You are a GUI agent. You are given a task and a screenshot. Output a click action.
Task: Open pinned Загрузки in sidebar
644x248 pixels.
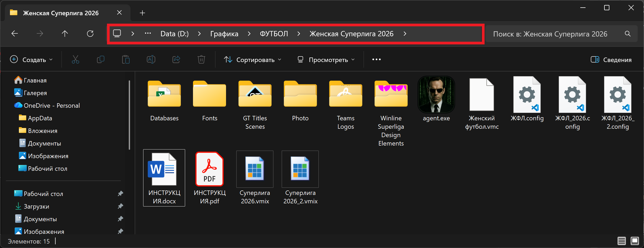[32, 206]
